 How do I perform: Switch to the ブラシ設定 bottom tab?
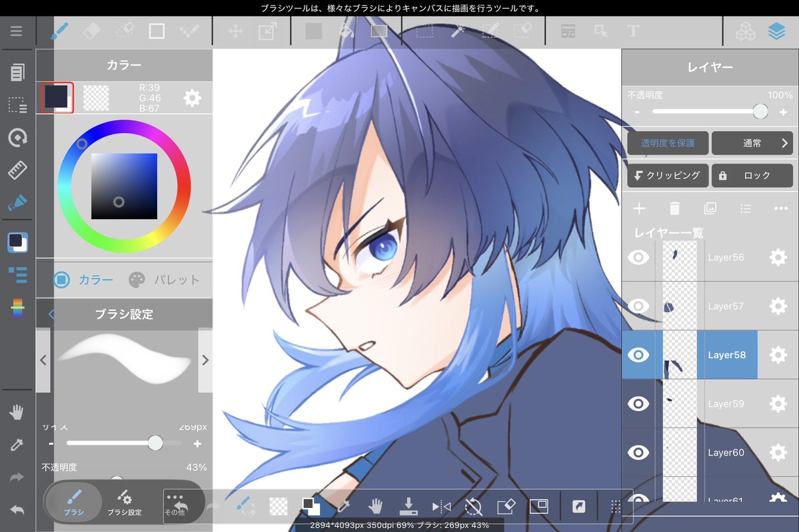(x=125, y=503)
